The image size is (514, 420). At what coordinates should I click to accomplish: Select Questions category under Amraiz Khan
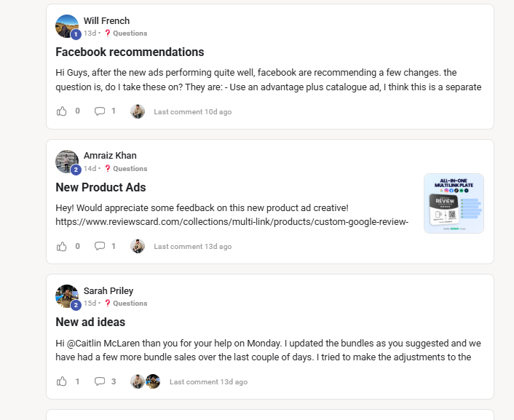[x=130, y=168]
